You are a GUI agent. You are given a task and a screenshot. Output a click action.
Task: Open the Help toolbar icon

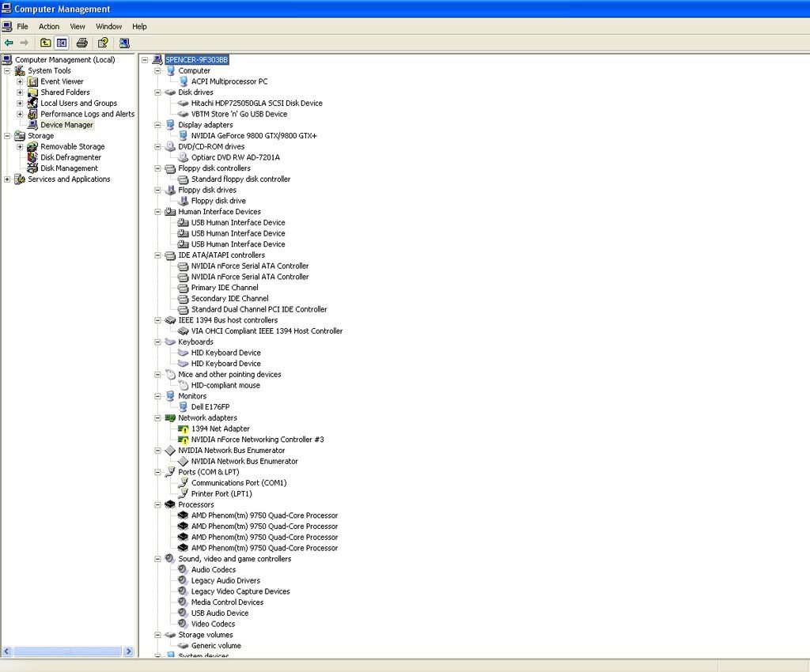pos(103,43)
